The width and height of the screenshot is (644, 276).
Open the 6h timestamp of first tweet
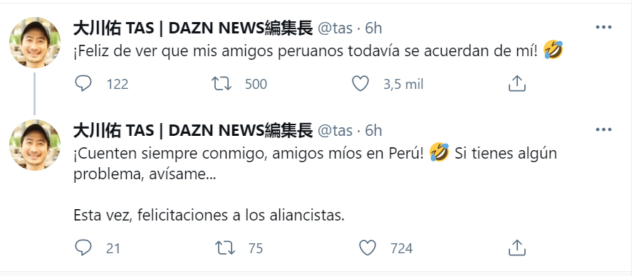click(373, 28)
